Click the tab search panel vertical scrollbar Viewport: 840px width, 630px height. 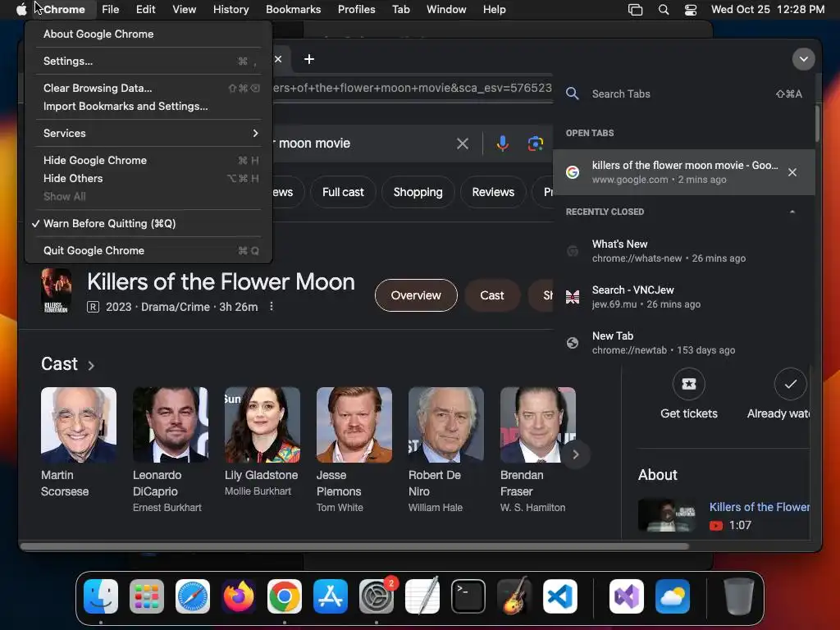coord(818,124)
